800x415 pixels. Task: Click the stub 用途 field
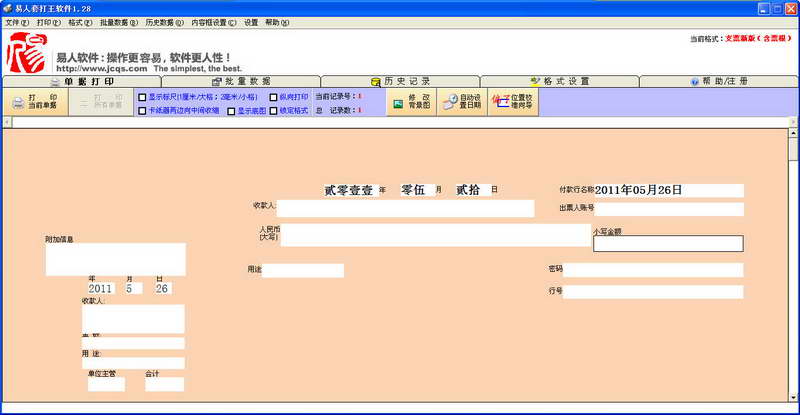[133, 363]
